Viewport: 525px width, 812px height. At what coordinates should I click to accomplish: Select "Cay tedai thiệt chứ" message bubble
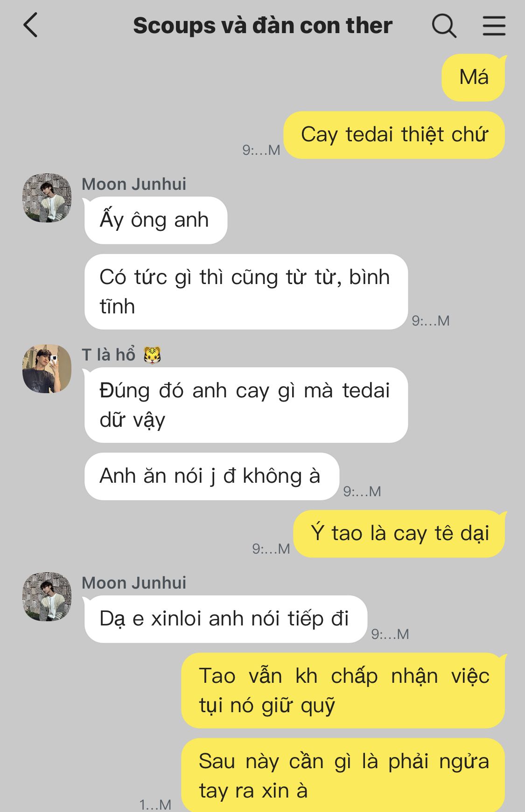[x=394, y=135]
